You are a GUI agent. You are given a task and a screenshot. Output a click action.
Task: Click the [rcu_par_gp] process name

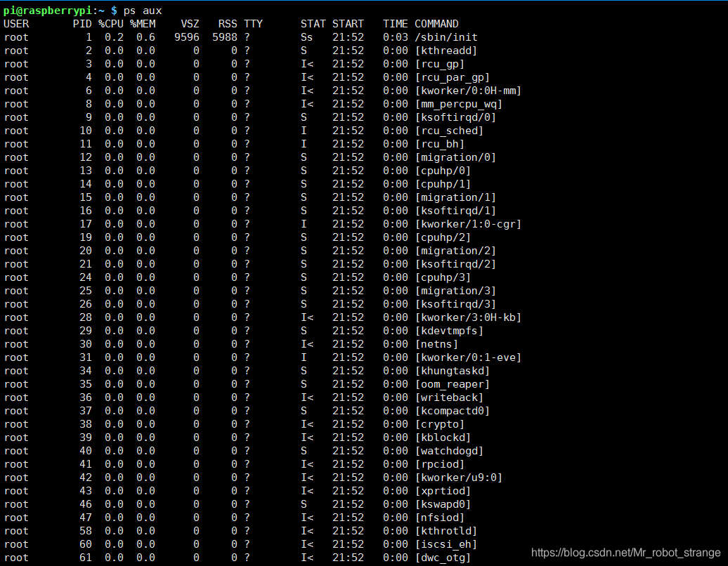453,77
